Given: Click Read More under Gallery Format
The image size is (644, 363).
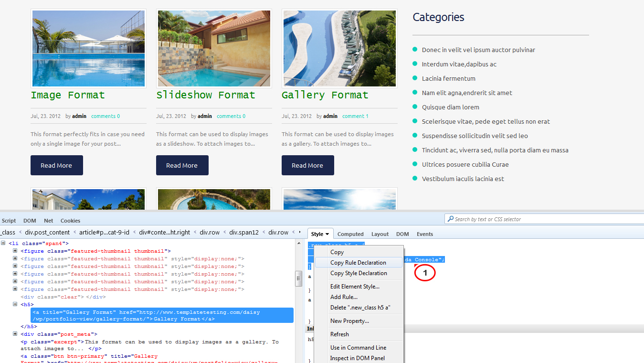Looking at the screenshot, I should pos(308,165).
